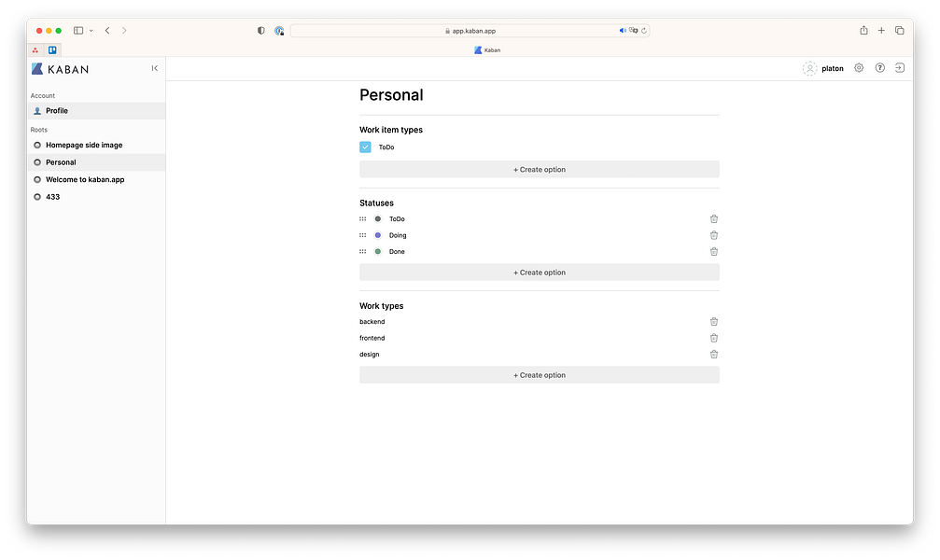The height and width of the screenshot is (560, 940).
Task: Open the red pinned tab
Action: coord(35,50)
